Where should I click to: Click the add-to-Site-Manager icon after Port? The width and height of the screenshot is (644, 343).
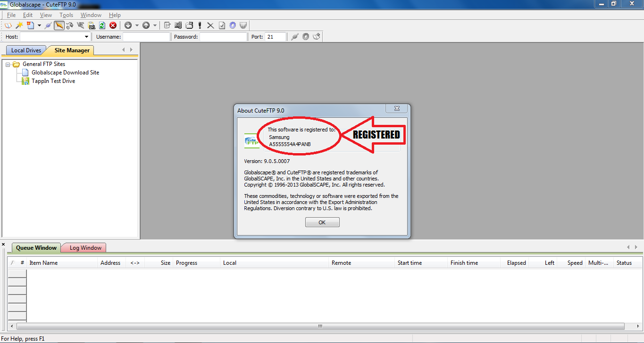click(317, 37)
